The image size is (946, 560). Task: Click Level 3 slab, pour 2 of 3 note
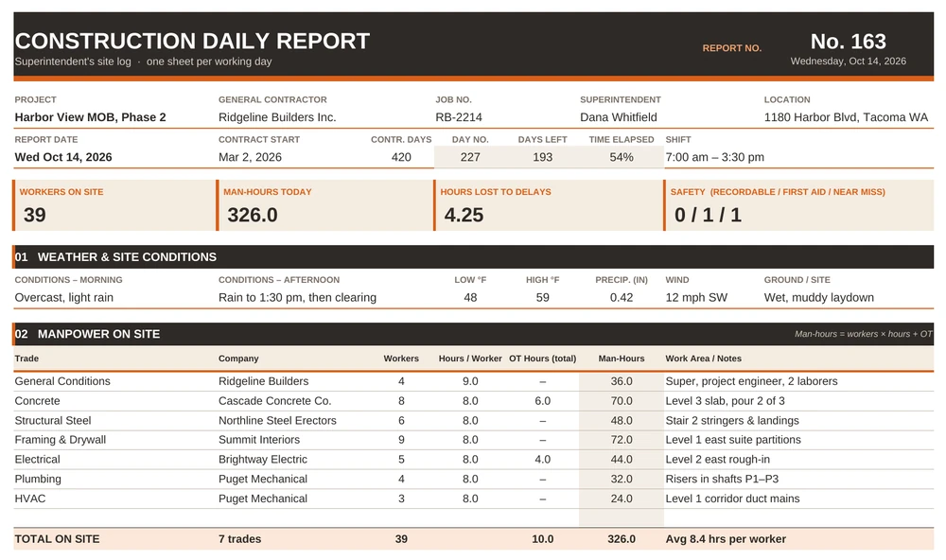[726, 401]
